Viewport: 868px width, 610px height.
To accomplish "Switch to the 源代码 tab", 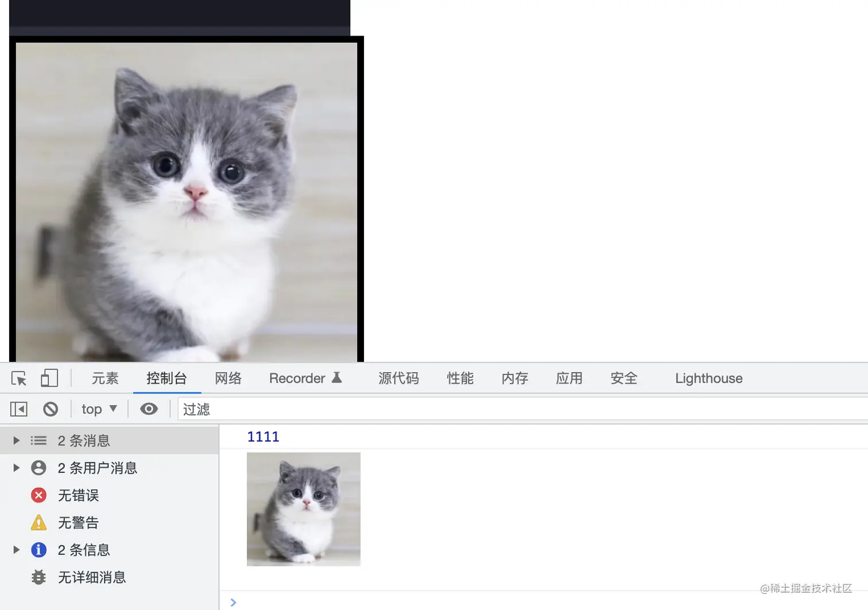I will [398, 379].
